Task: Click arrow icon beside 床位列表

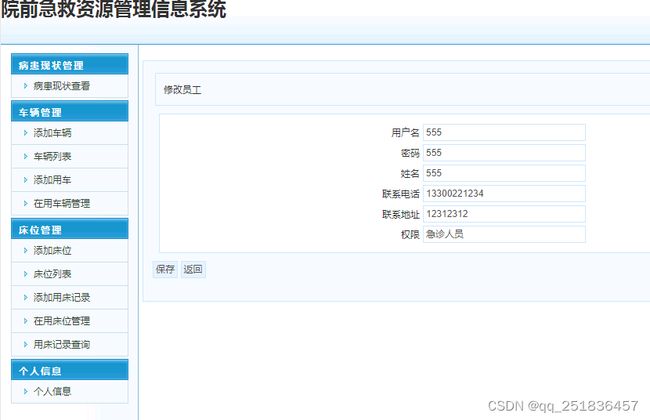Action: click(25, 274)
